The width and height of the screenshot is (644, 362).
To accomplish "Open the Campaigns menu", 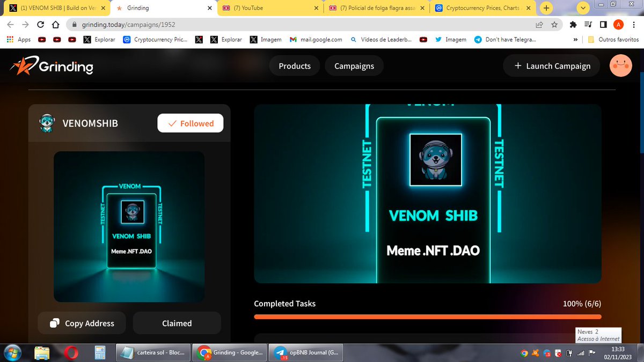I will 354,65.
